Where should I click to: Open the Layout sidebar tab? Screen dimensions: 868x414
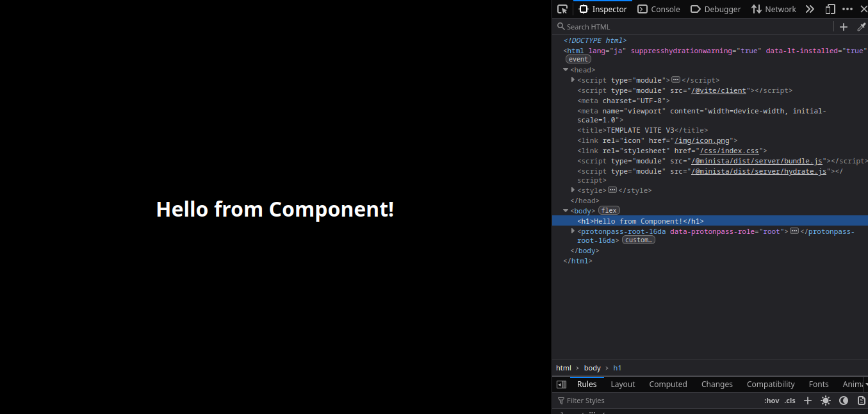coord(623,385)
